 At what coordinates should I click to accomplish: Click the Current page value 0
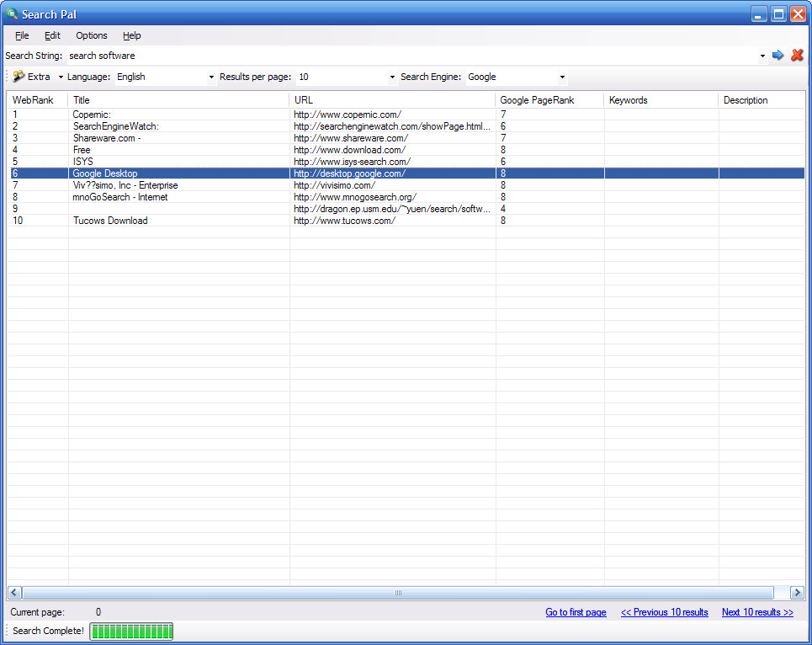pos(98,612)
